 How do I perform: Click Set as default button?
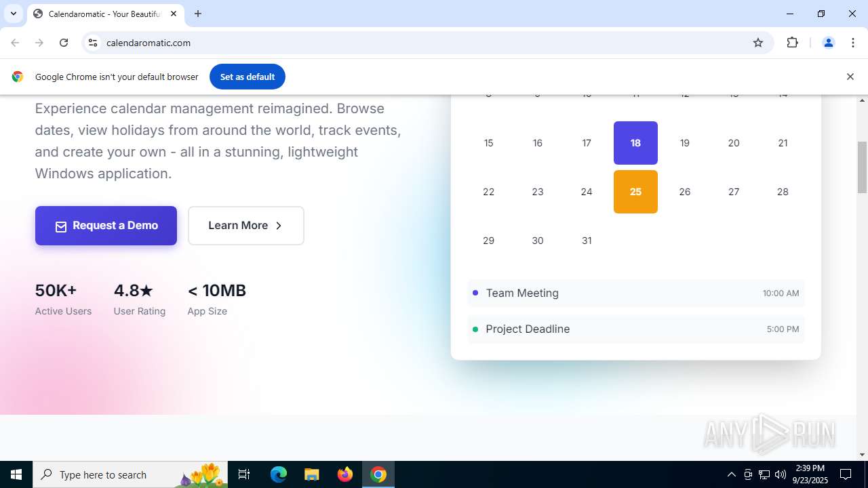coord(248,77)
